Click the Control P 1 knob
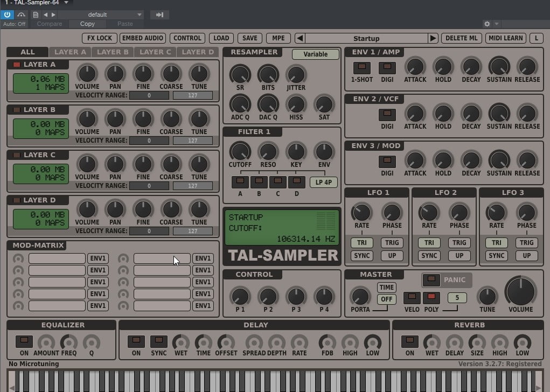The image size is (550, 392). pos(240,296)
